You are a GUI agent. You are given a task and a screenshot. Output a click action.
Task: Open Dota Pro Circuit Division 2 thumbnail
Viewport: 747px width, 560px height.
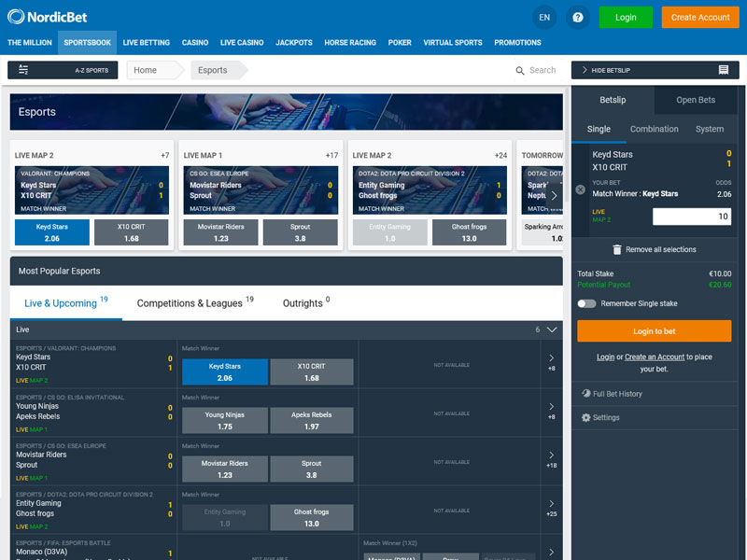(x=430, y=190)
